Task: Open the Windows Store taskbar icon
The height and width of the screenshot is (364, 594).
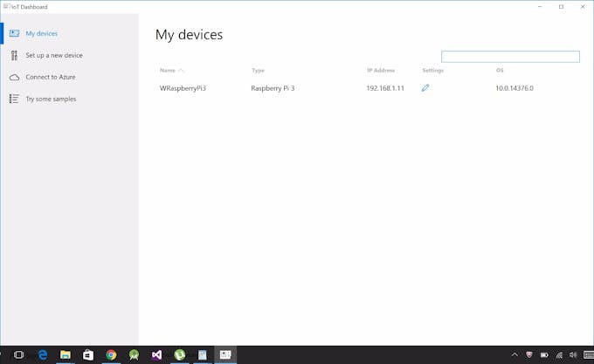Action: (88, 354)
